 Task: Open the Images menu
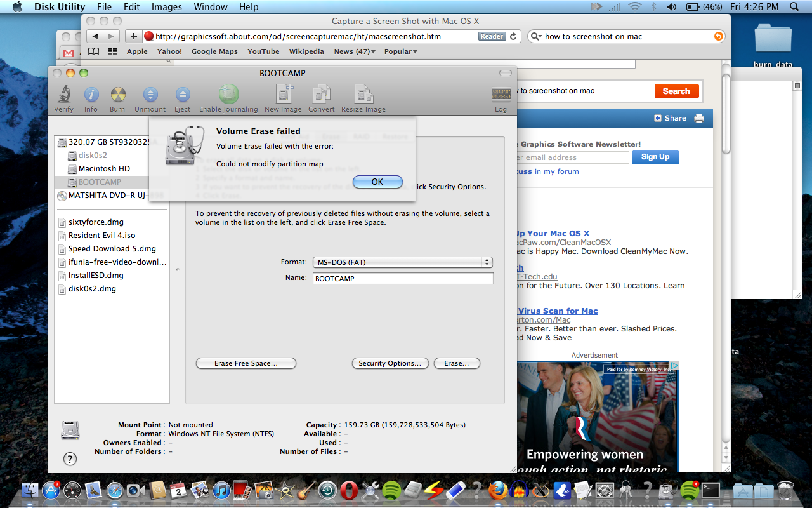pos(167,7)
